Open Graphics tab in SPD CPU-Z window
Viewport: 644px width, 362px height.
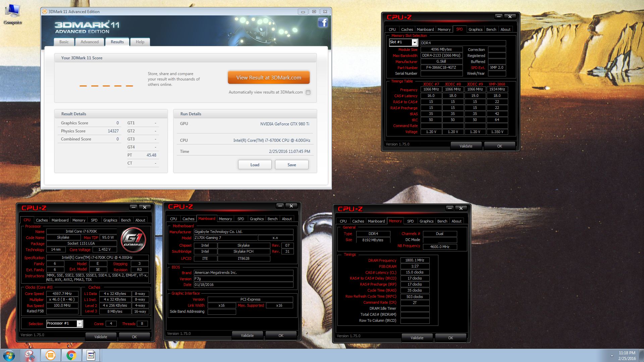[475, 29]
